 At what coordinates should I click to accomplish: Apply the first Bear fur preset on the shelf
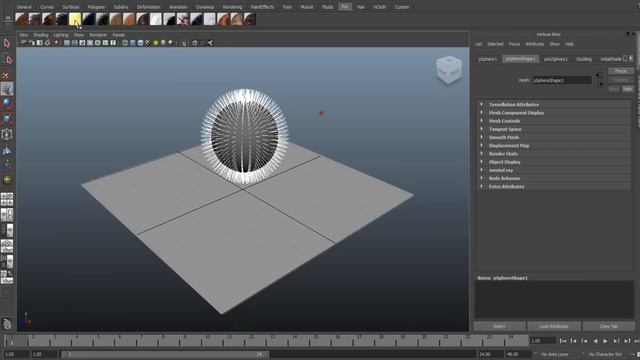click(x=21, y=19)
